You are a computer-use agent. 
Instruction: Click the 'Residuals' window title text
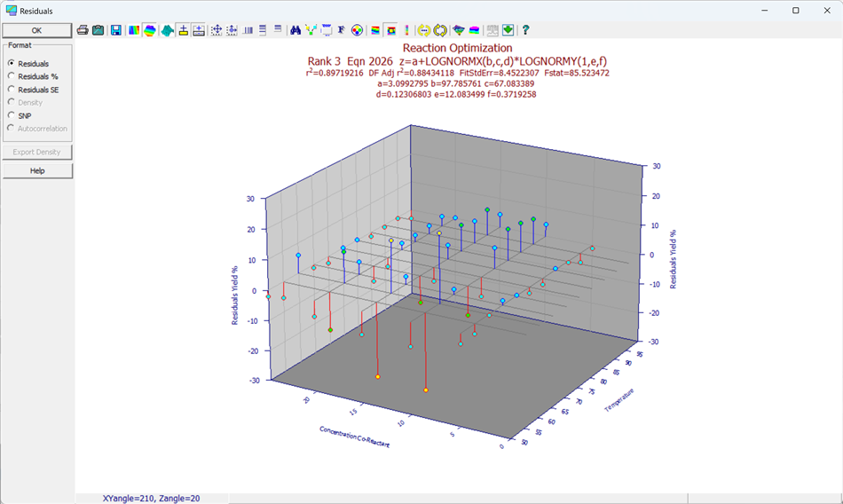[36, 11]
